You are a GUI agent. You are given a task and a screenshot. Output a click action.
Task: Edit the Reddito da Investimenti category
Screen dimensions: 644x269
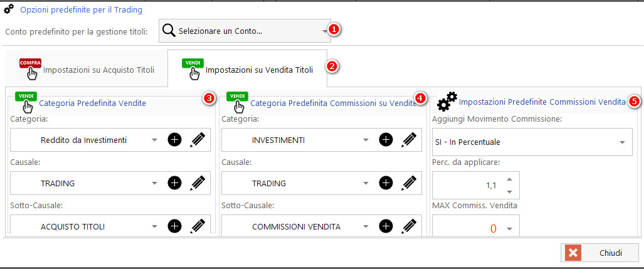198,140
